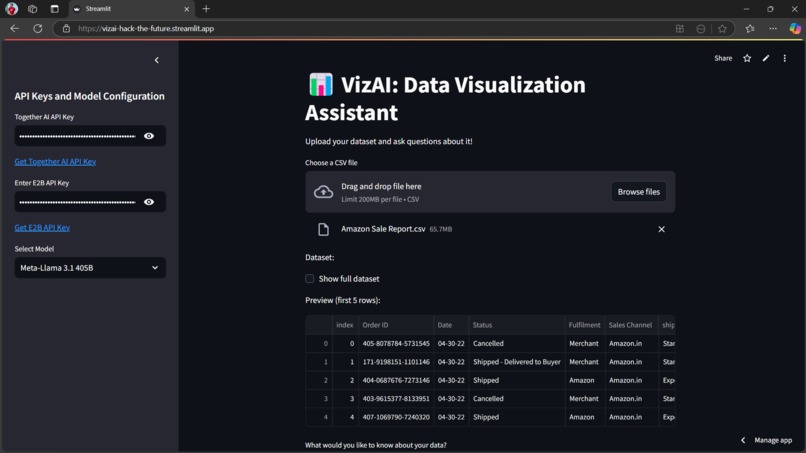The height and width of the screenshot is (453, 806).
Task: Click the Order ID column header
Action: tap(396, 325)
